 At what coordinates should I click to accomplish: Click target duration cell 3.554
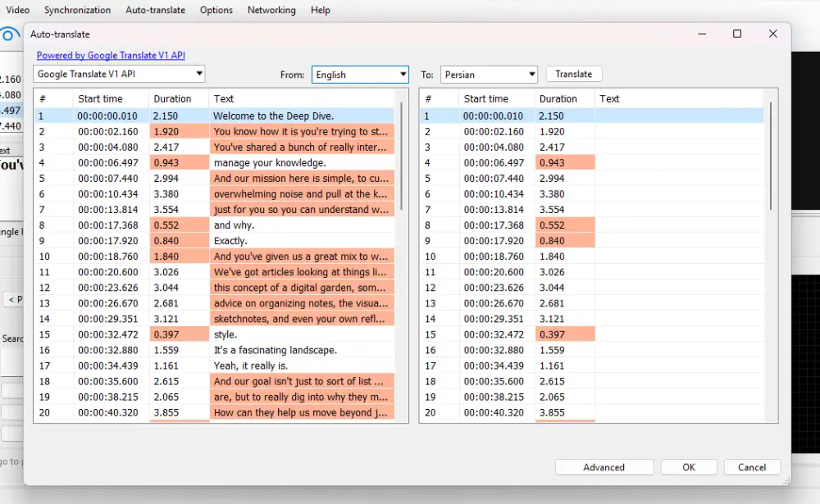pyautogui.click(x=565, y=210)
